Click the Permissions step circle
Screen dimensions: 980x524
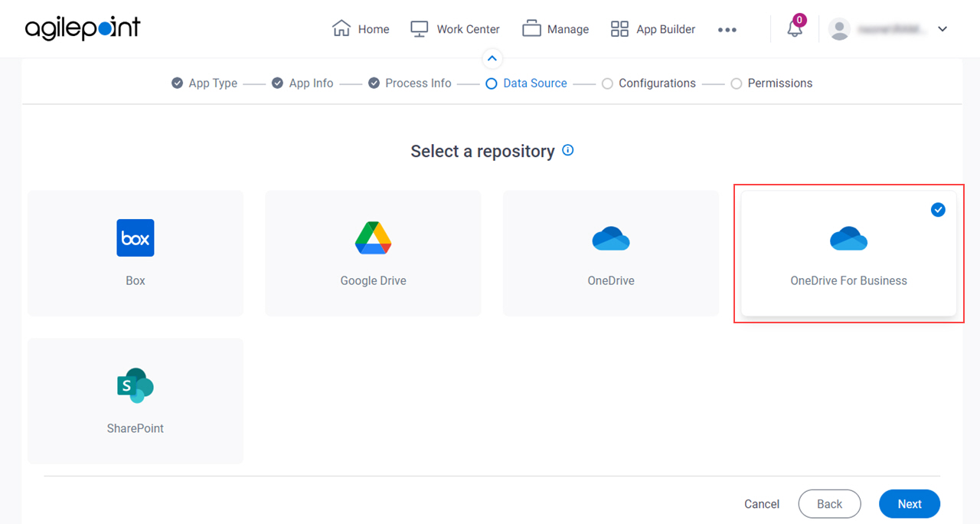(736, 84)
